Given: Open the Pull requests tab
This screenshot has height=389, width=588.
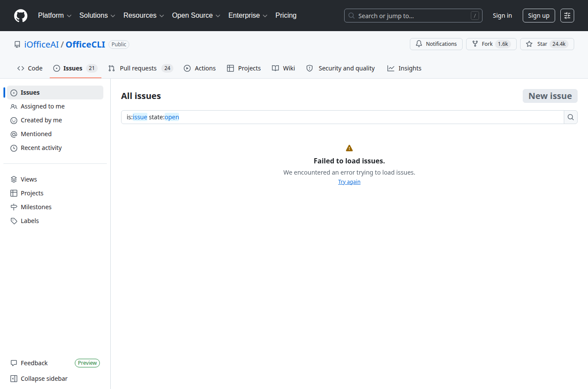Looking at the screenshot, I should tap(141, 68).
